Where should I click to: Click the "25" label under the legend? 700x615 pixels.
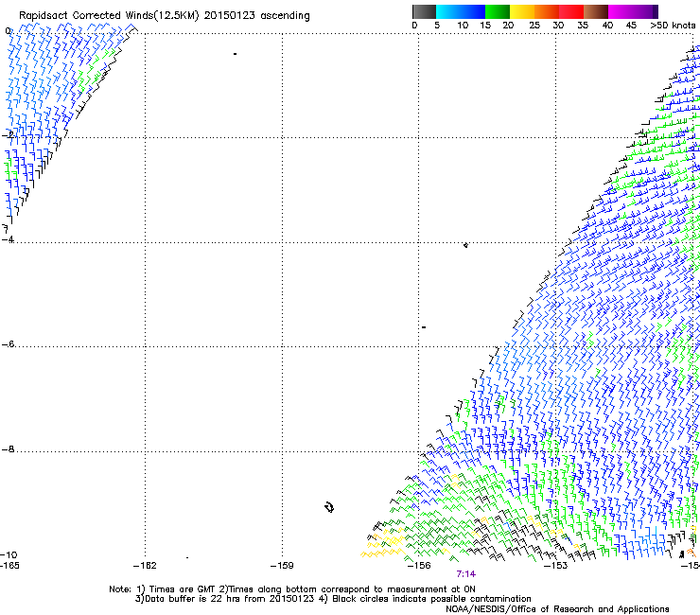(x=534, y=26)
